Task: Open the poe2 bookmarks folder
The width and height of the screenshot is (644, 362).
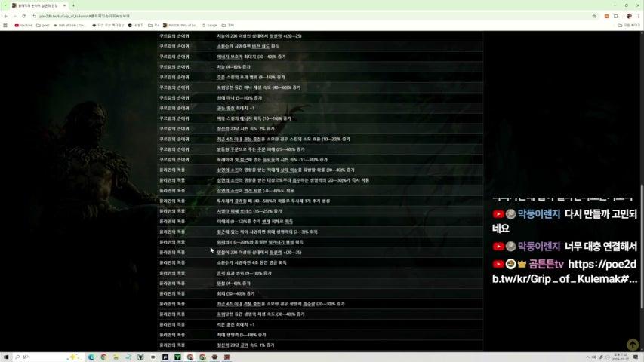Action: (43, 26)
